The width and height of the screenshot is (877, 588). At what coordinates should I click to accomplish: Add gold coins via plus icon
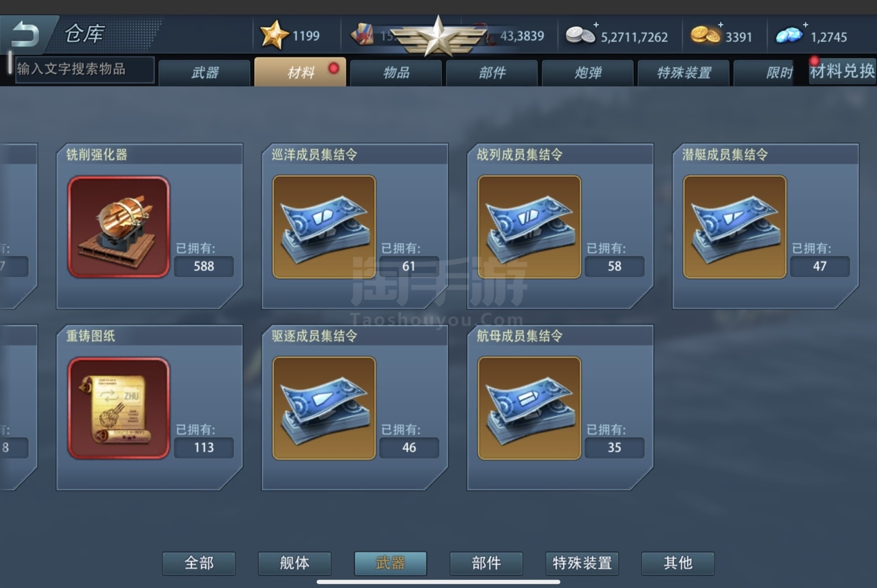(x=720, y=25)
